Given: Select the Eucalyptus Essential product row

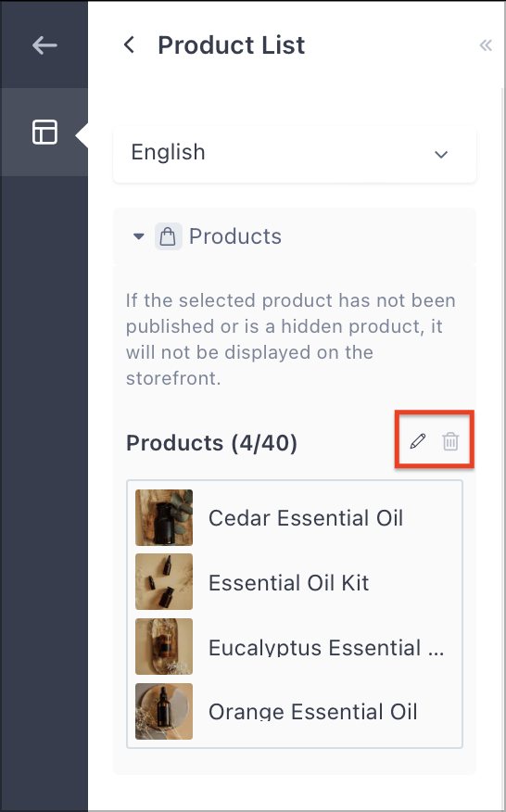Looking at the screenshot, I should 294,647.
